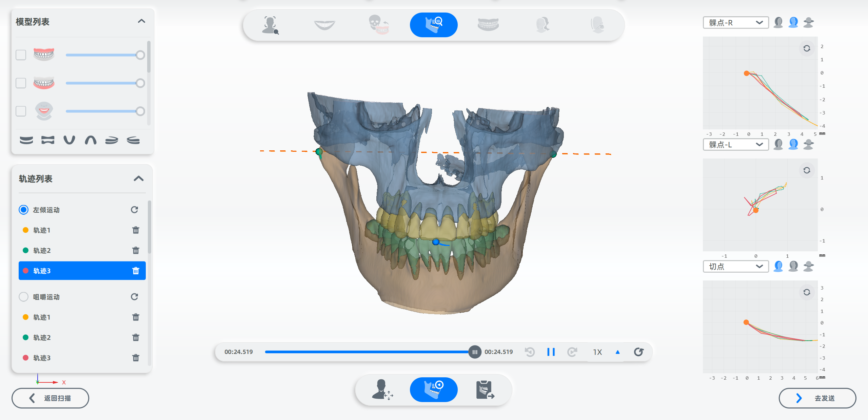Image resolution: width=868 pixels, height=420 pixels.
Task: Open the 髁点-R dropdown
Action: point(735,23)
